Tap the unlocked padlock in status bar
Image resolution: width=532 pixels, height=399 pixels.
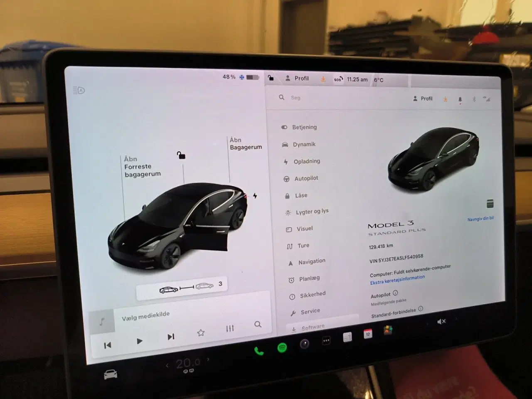coord(271,78)
